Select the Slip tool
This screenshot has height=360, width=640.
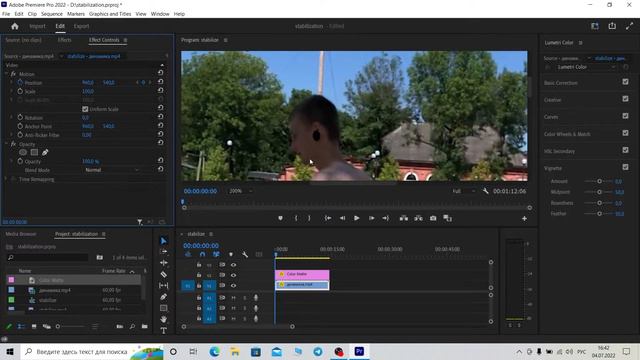[x=163, y=285]
